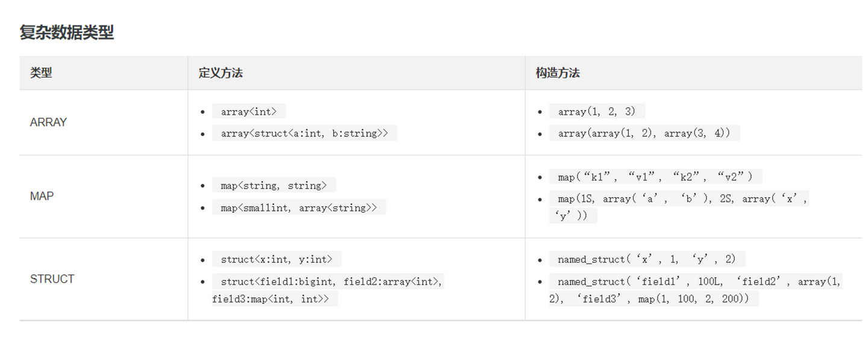Click the named_struct('field1', 100L...) code

point(696,290)
